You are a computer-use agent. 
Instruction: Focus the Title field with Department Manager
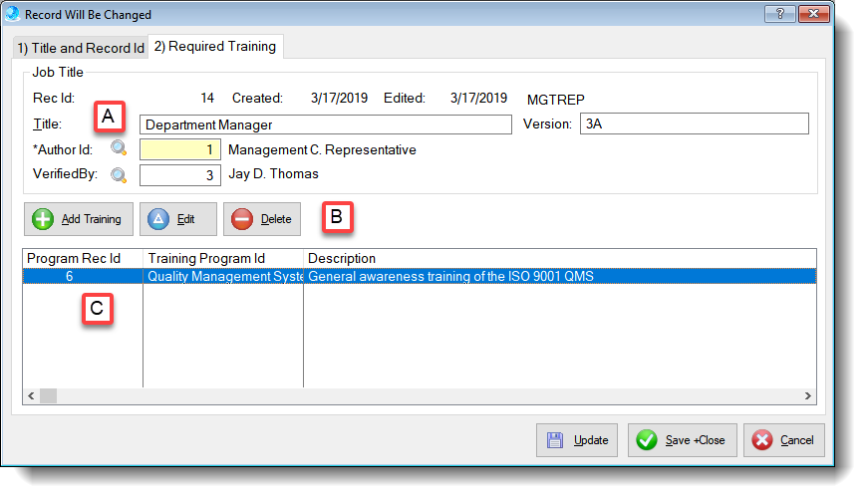tap(326, 125)
